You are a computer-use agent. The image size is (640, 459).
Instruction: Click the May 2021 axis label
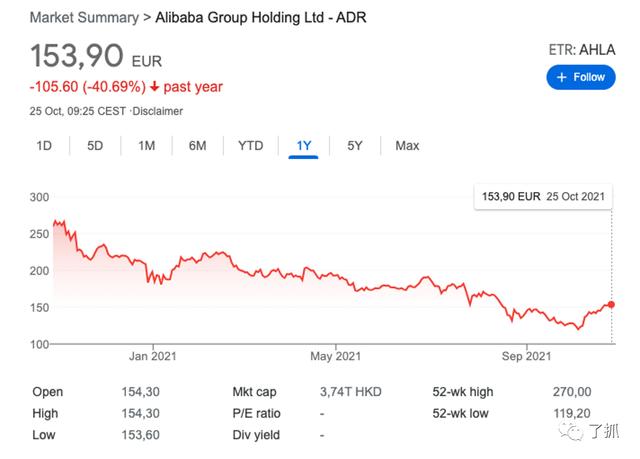335,355
